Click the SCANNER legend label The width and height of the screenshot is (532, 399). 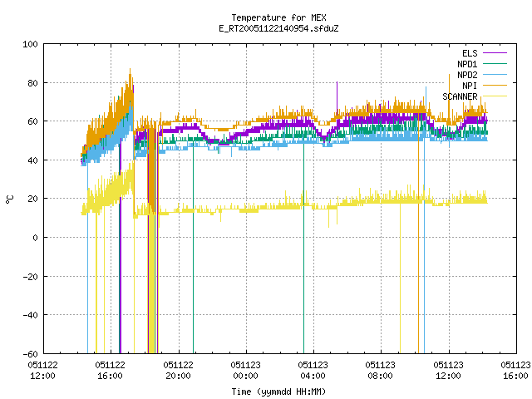click(460, 96)
